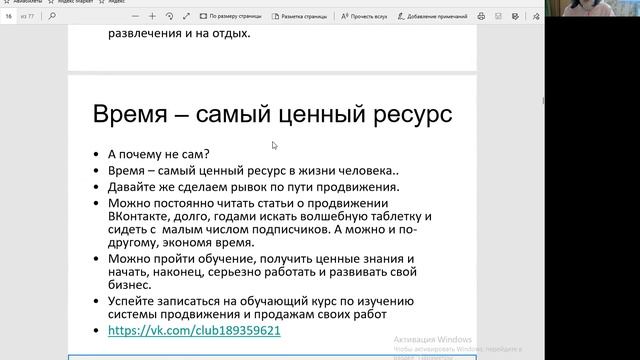The width and height of the screenshot is (640, 360).
Task: Click the bullet 'А почему не сам?'
Action: [x=159, y=154]
